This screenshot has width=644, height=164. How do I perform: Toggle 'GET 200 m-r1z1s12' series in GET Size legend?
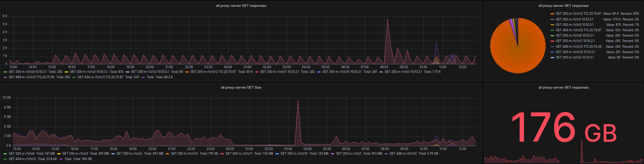[x=184, y=154]
